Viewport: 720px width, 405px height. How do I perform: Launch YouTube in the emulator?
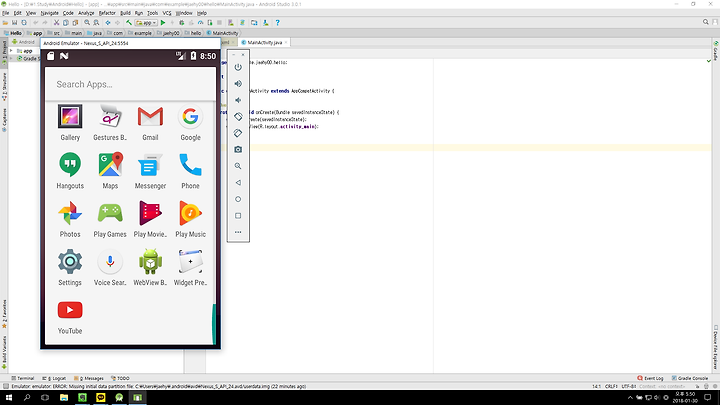pyautogui.click(x=70, y=310)
